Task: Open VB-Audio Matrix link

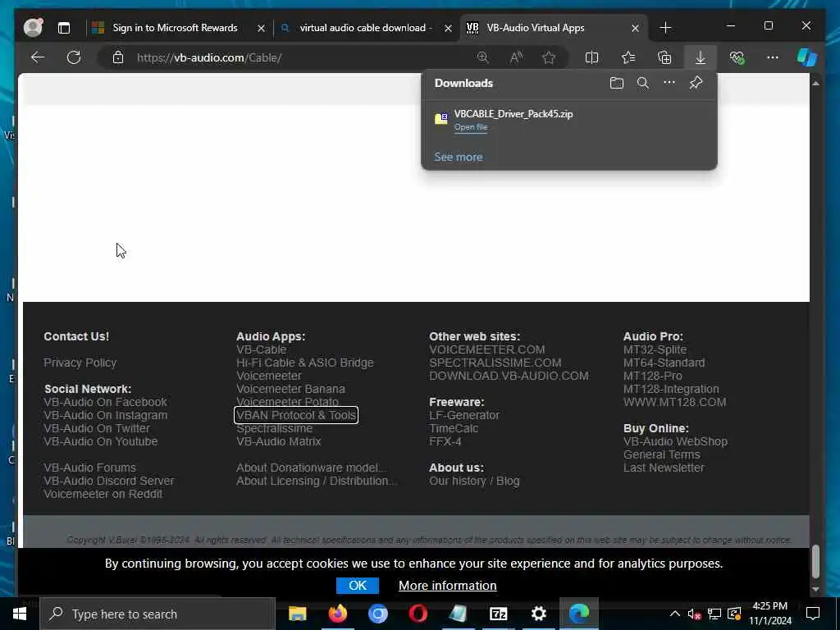Action: coord(279,441)
